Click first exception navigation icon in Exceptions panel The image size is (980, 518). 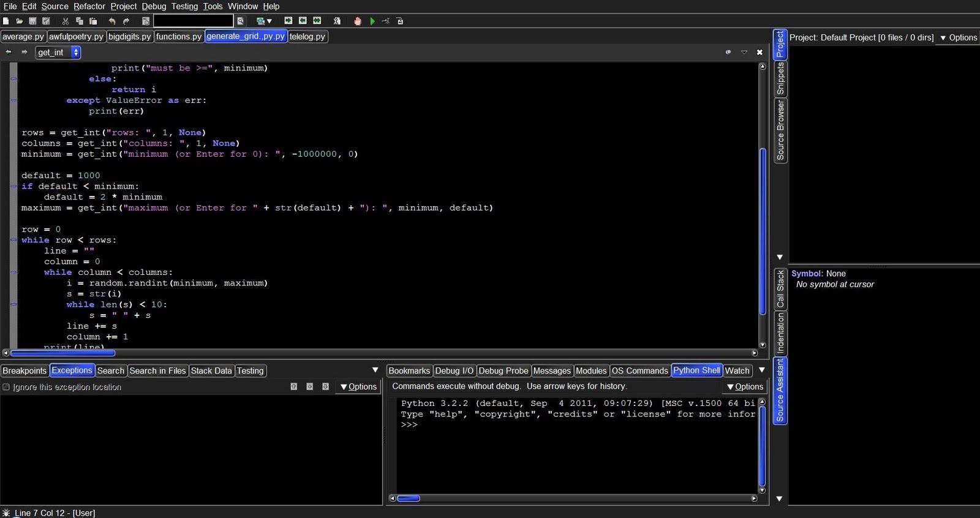[294, 386]
